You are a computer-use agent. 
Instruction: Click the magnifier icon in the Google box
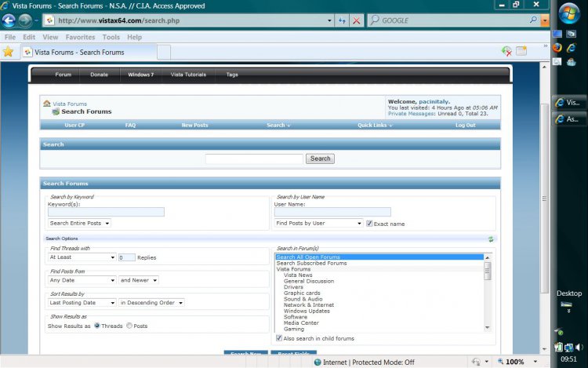(x=533, y=20)
